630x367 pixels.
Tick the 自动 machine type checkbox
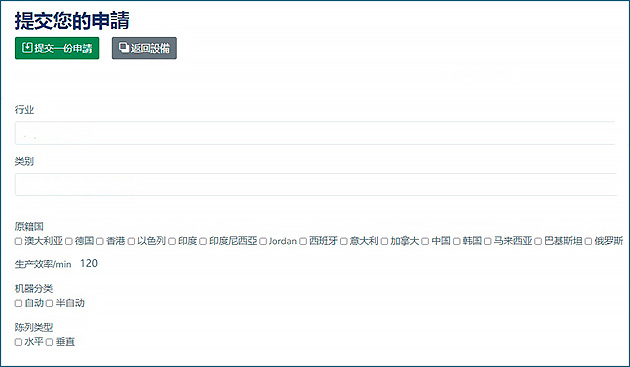click(x=18, y=303)
